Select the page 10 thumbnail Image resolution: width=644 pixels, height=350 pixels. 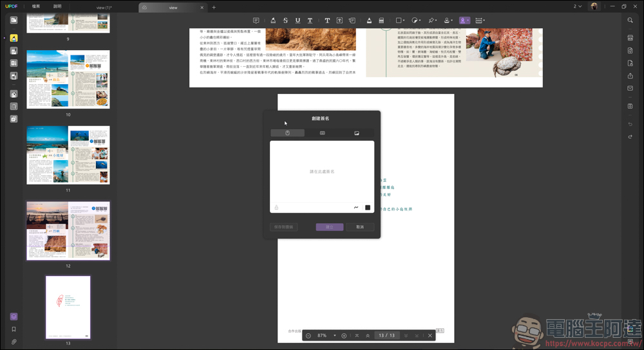pyautogui.click(x=68, y=79)
